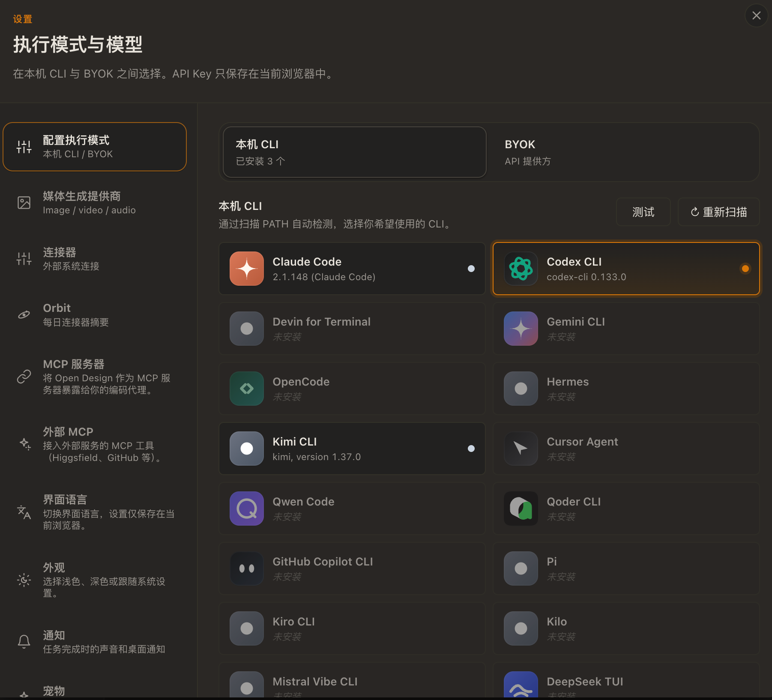Click the Pi placeholder icon
The image size is (772, 700).
521,568
